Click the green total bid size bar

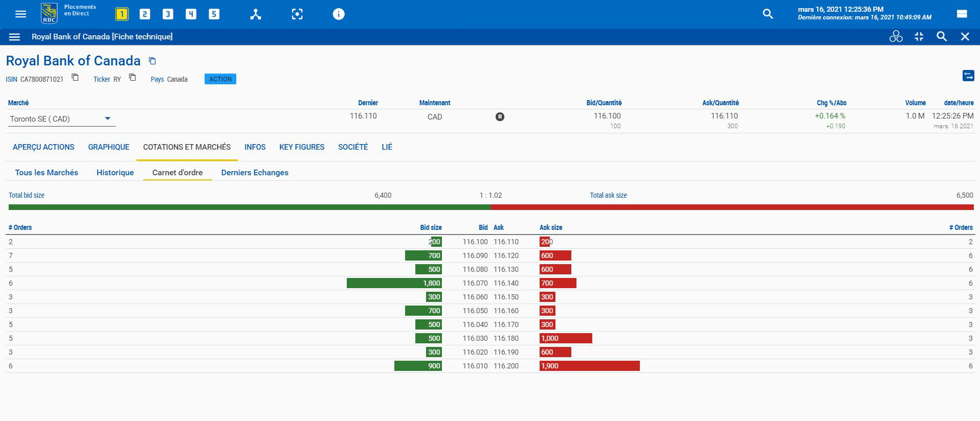click(250, 207)
